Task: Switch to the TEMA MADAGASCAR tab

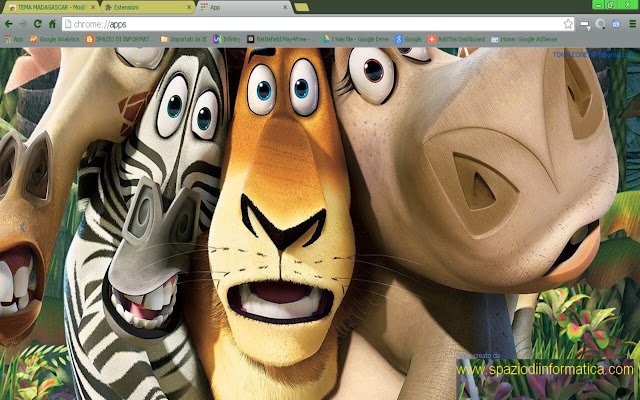Action: 51,7
